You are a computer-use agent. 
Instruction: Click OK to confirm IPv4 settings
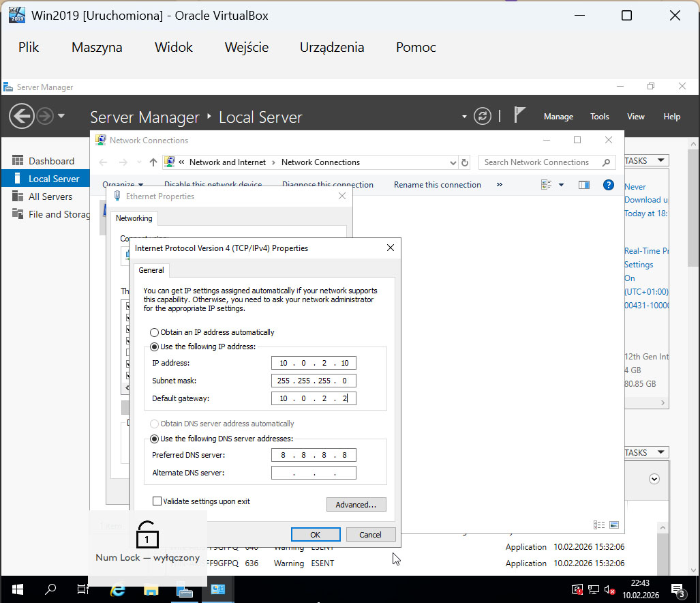(x=315, y=535)
